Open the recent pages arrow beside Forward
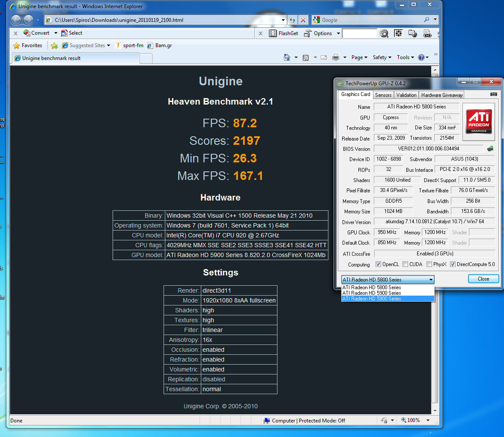This screenshot has width=504, height=437. 38,20
